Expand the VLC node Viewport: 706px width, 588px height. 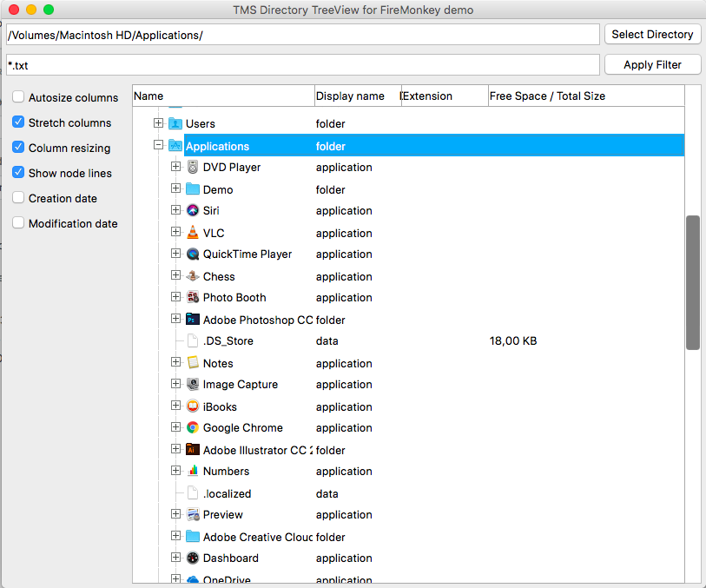point(175,231)
